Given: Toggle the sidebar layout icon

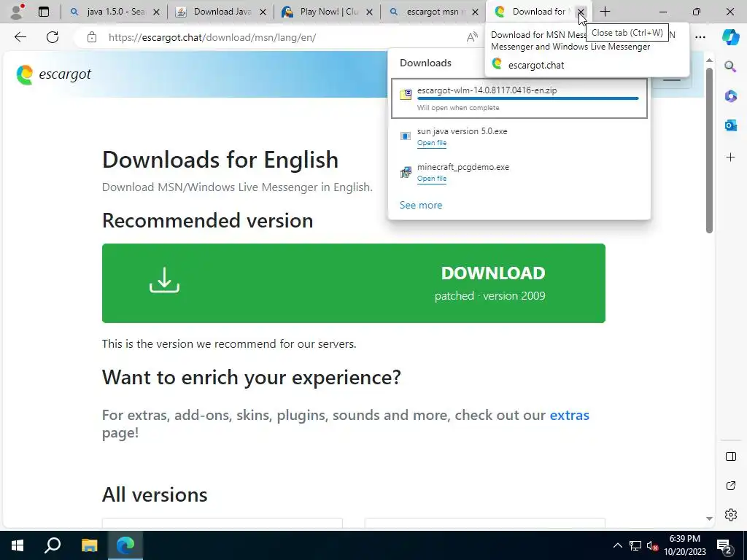Looking at the screenshot, I should pyautogui.click(x=730, y=456).
